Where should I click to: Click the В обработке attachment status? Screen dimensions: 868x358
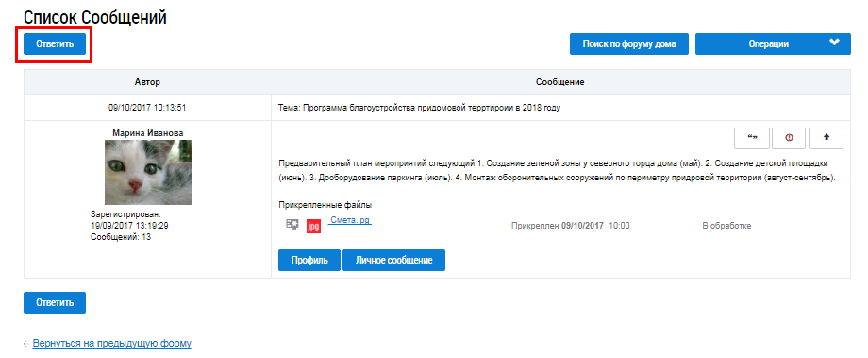[726, 226]
